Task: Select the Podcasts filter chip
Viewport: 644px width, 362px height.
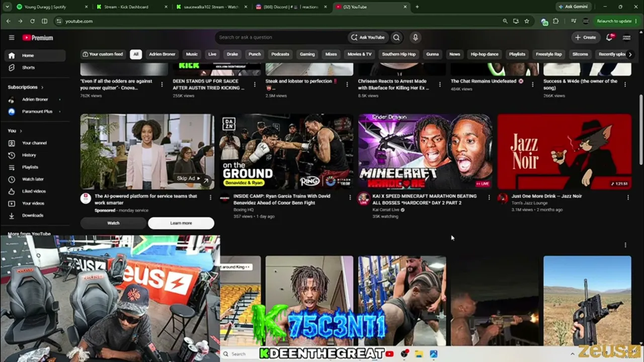Action: 280,54
